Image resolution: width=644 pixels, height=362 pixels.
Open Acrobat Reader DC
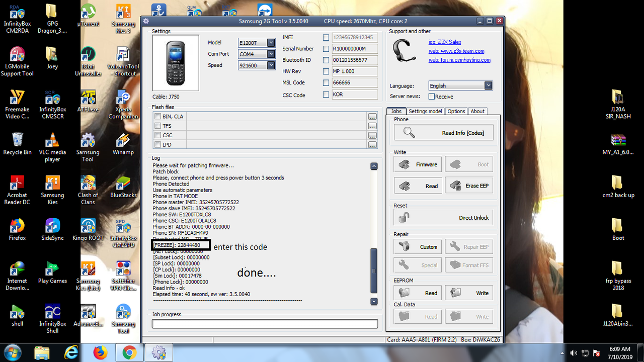point(17,190)
